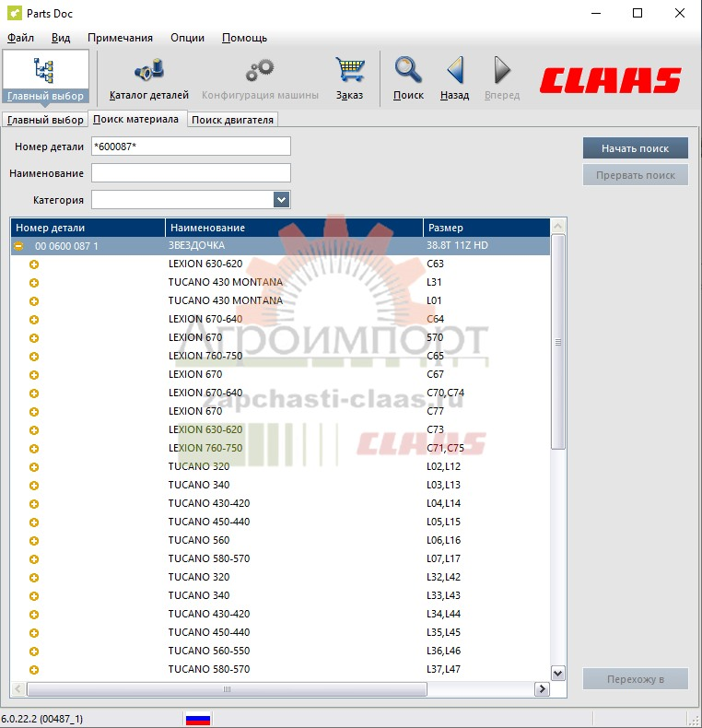Expand TUCANO 430 MONTANA L01 row
The image size is (702, 728).
34,301
